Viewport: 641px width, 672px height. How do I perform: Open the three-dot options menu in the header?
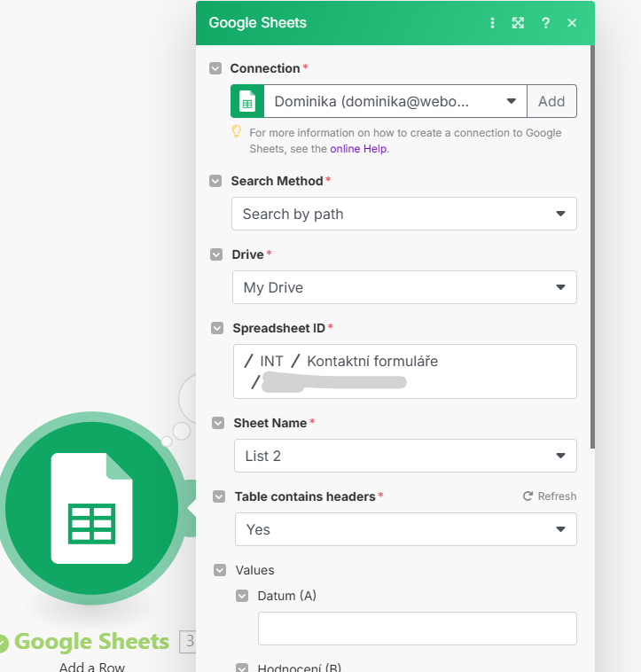(x=492, y=23)
